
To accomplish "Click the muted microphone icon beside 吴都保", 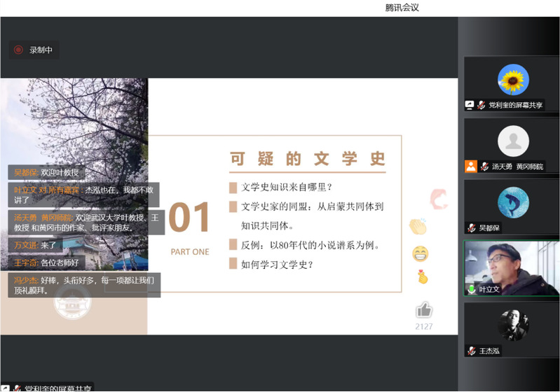I will (472, 227).
